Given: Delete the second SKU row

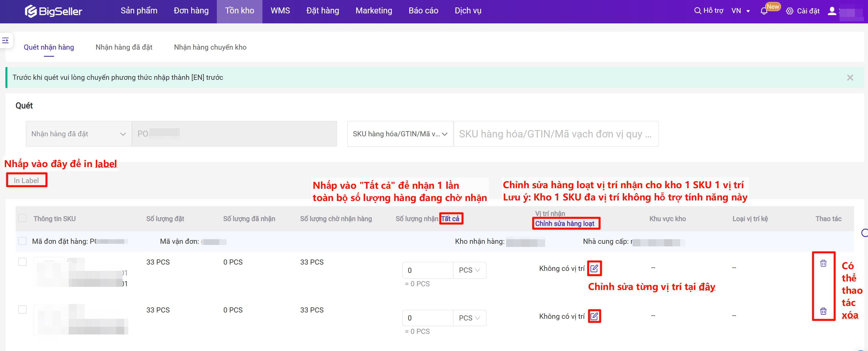Looking at the screenshot, I should coord(823,311).
